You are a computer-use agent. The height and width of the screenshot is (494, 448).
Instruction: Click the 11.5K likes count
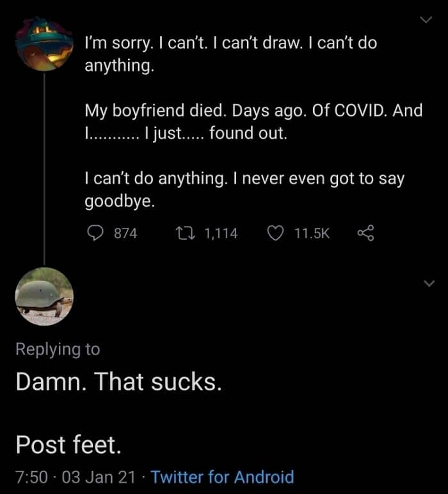tap(312, 234)
